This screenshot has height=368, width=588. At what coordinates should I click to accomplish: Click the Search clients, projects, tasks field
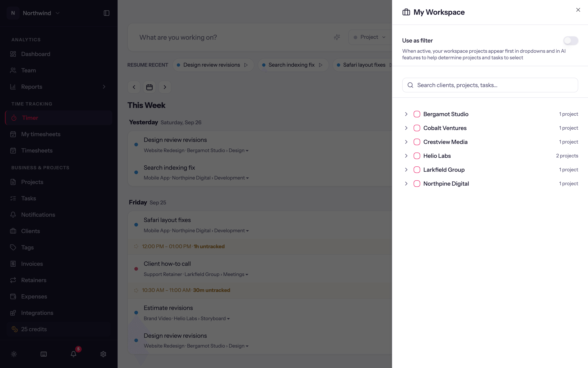coord(490,85)
